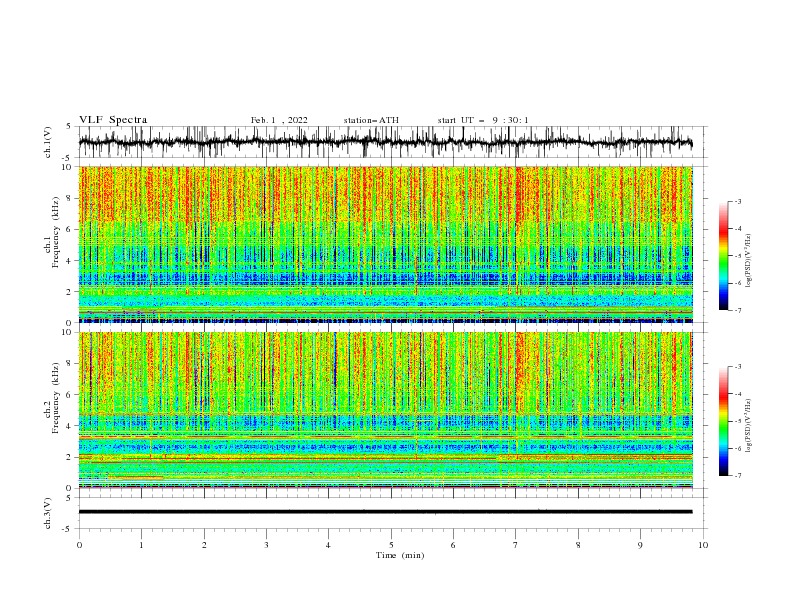This screenshot has height=612, width=792.
Task: Click the ch.1 spectrogram panel
Action: [x=385, y=244]
